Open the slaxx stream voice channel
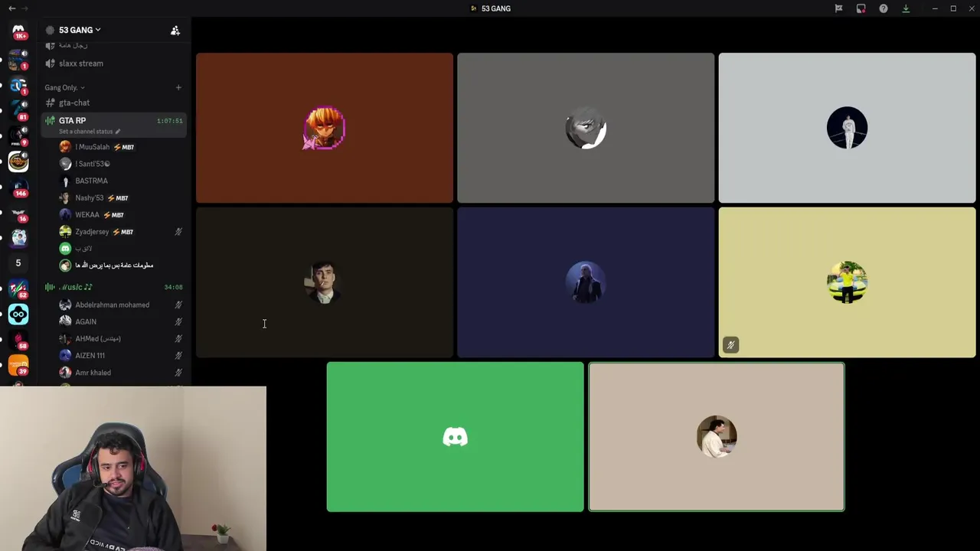This screenshot has width=980, height=551. click(114, 64)
